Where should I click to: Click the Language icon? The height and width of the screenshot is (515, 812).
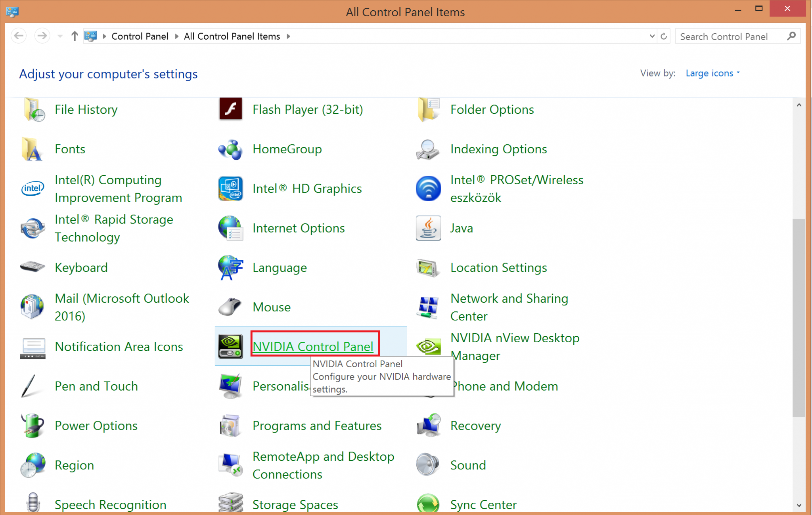230,268
